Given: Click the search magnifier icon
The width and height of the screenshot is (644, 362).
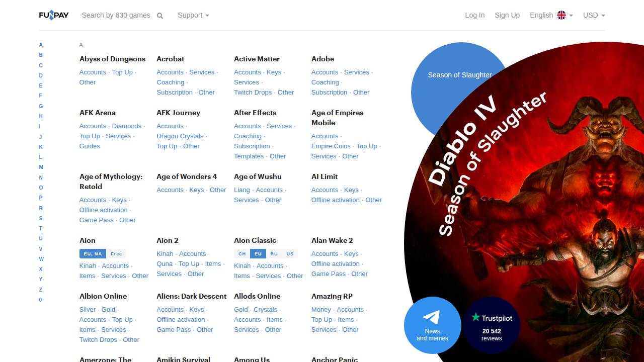Looking at the screenshot, I should tap(160, 16).
